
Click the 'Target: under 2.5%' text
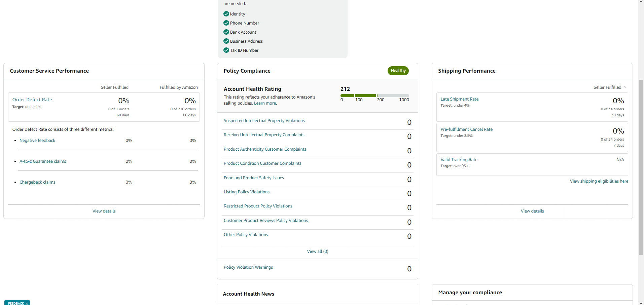(457, 136)
